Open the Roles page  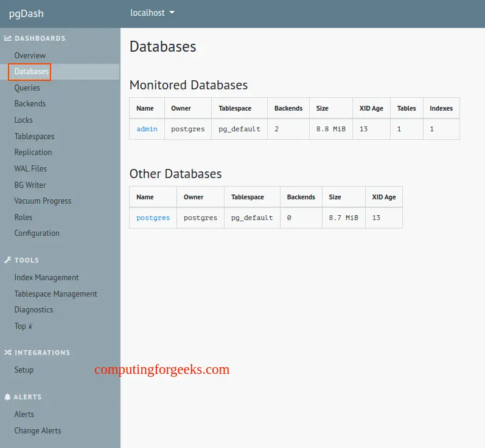[x=23, y=217]
